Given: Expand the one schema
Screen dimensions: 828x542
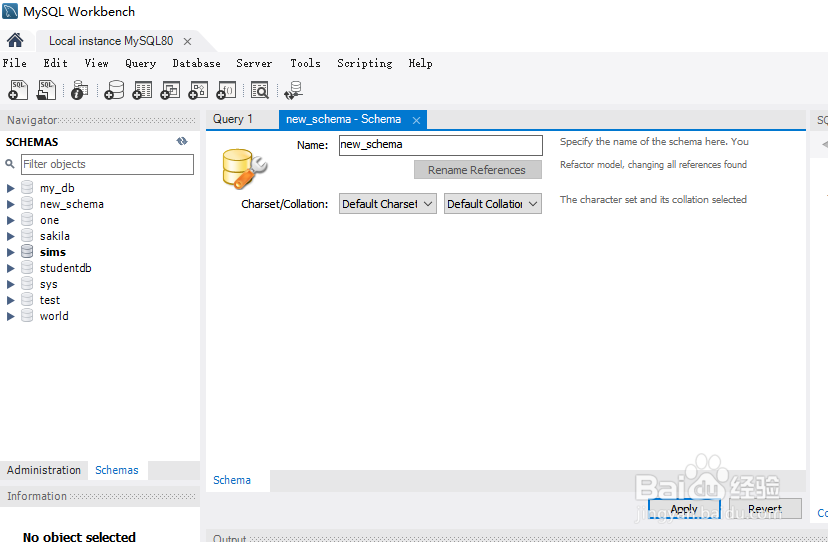Looking at the screenshot, I should pyautogui.click(x=11, y=220).
